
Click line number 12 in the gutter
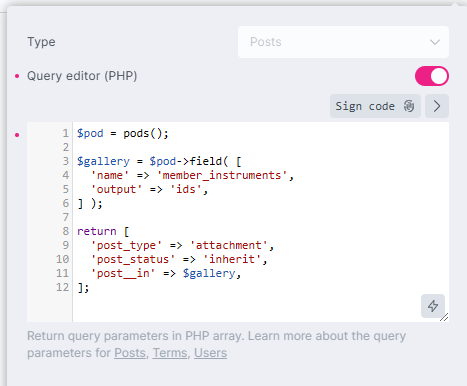tap(62, 287)
